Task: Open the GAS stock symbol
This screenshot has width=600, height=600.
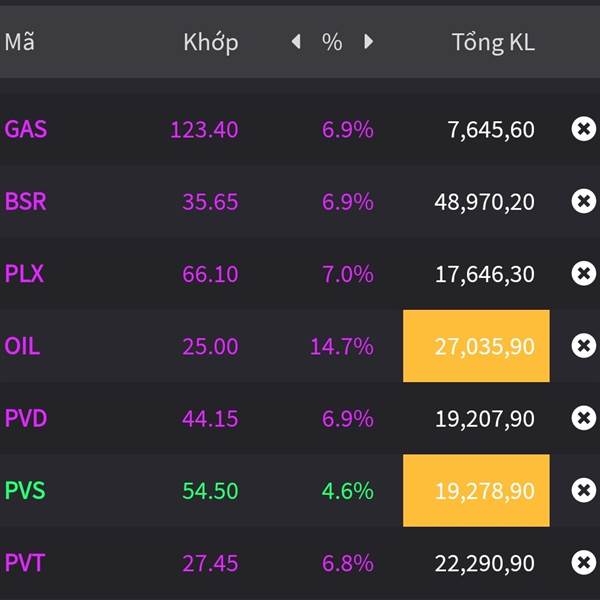Action: [x=26, y=129]
